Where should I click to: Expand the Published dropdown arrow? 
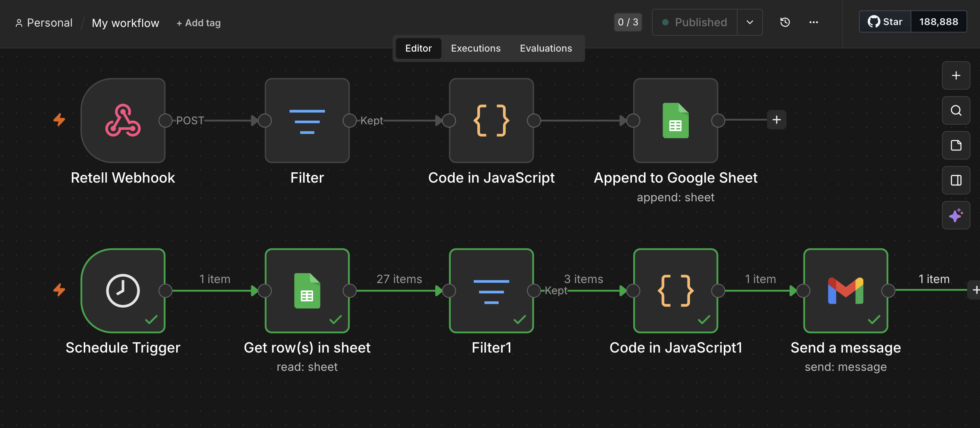click(750, 22)
